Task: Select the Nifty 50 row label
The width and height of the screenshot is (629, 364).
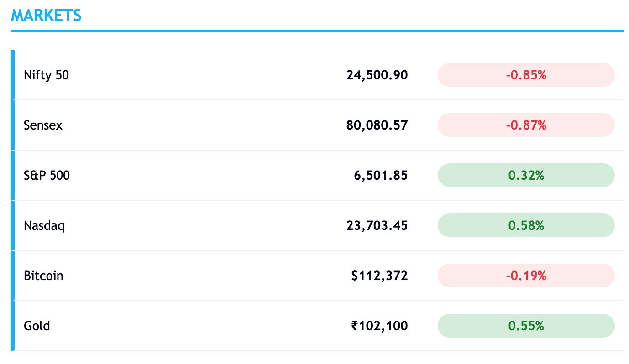Action: (x=46, y=75)
